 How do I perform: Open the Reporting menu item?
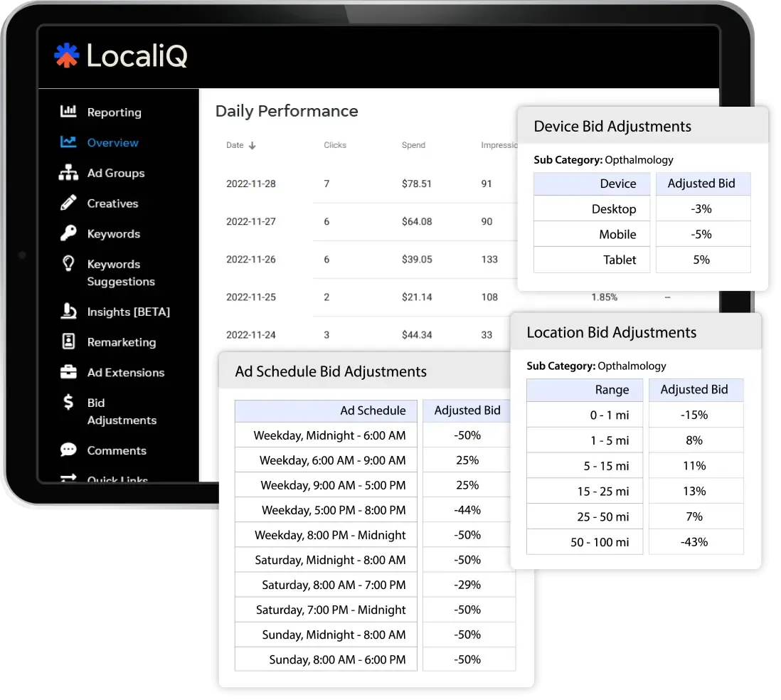click(x=114, y=112)
